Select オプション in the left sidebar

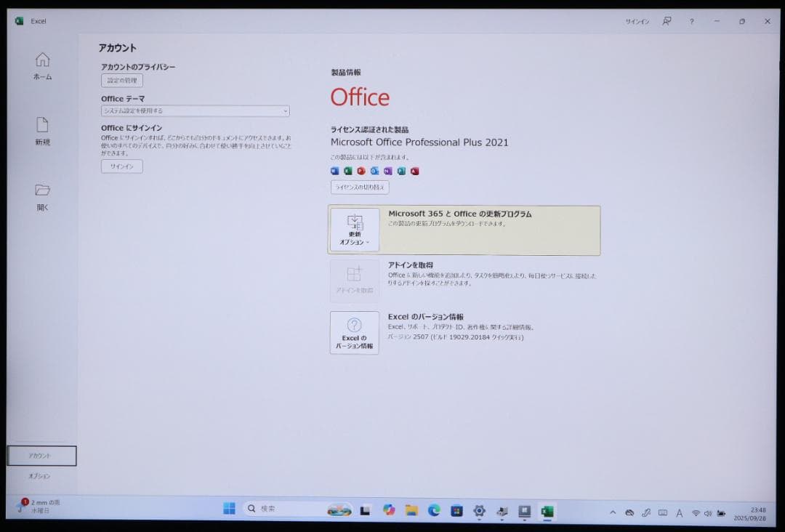pyautogui.click(x=40, y=477)
